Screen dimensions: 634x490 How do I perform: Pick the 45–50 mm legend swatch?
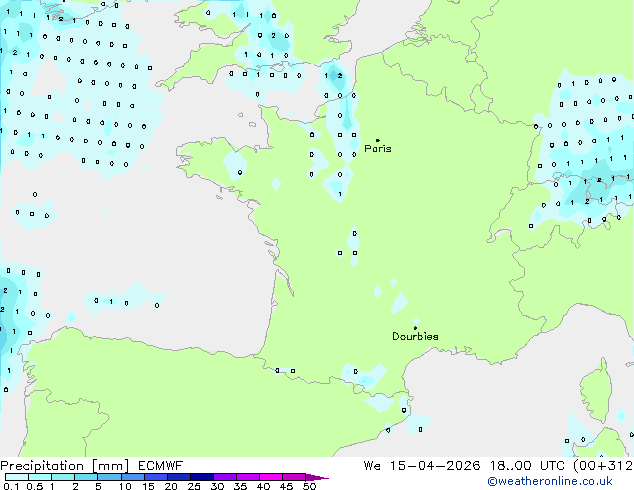coord(294,477)
